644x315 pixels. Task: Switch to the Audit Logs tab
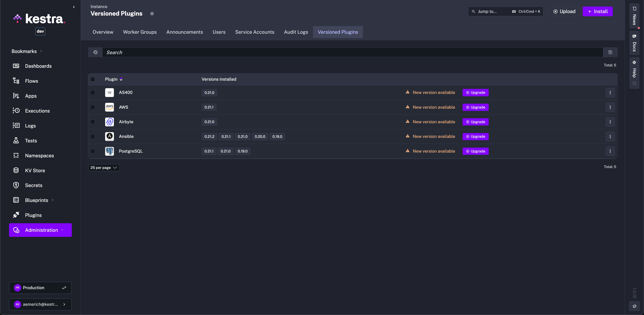[296, 32]
